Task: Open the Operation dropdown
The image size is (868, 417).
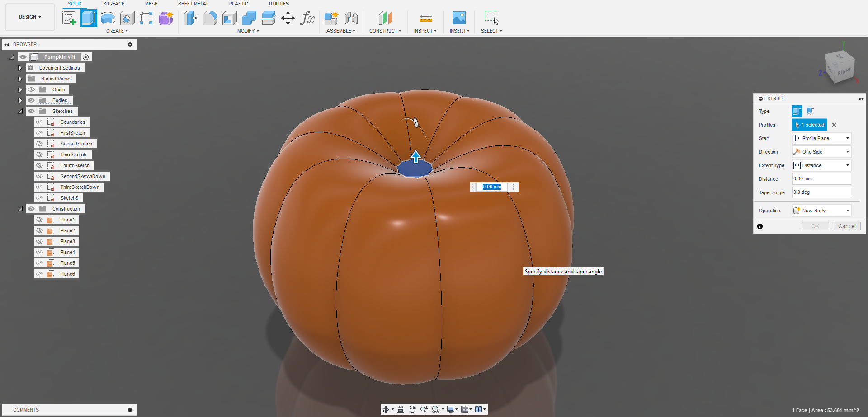Action: coord(821,211)
